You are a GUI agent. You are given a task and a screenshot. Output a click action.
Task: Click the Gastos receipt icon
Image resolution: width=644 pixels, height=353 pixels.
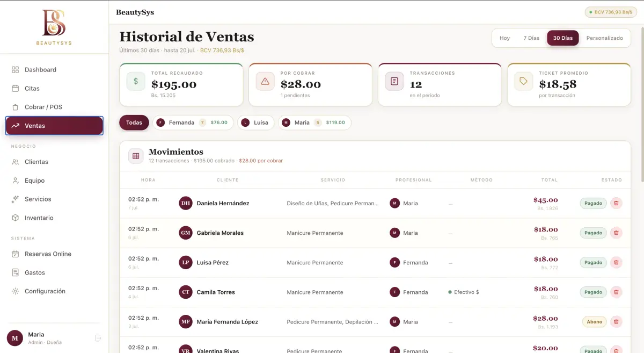pos(15,272)
